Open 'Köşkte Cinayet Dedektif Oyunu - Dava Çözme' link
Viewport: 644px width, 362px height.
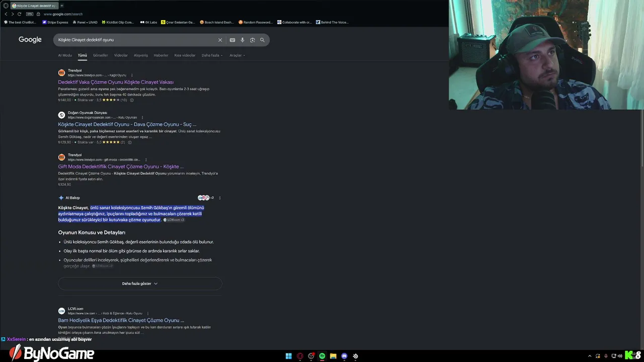pos(127,124)
